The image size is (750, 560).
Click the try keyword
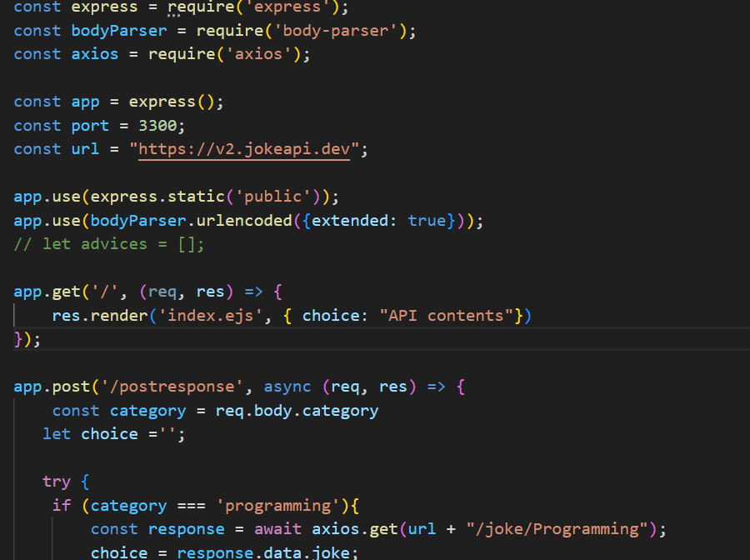pos(57,482)
